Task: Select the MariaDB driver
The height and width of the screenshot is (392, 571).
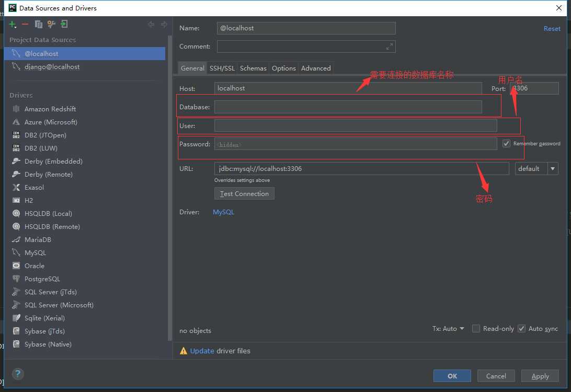Action: point(38,240)
